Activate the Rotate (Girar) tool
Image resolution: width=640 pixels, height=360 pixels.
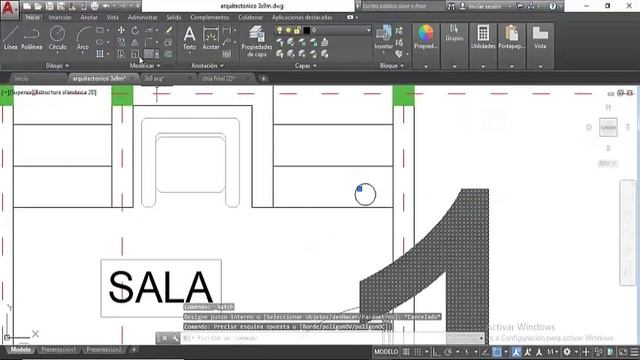[135, 30]
